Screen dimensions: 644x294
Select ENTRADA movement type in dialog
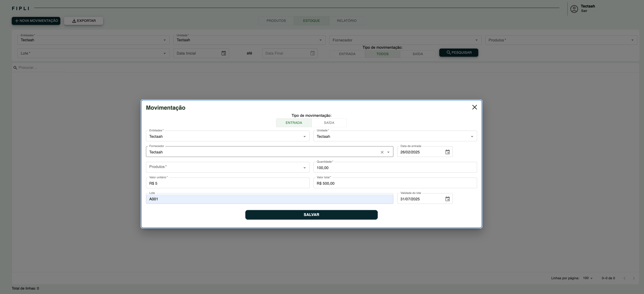[x=293, y=123]
